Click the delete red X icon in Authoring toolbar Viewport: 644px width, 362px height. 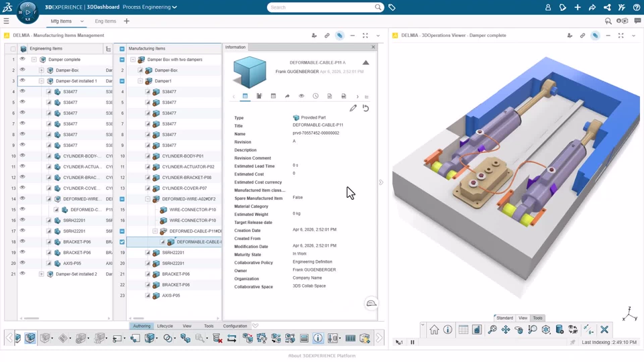(x=217, y=338)
